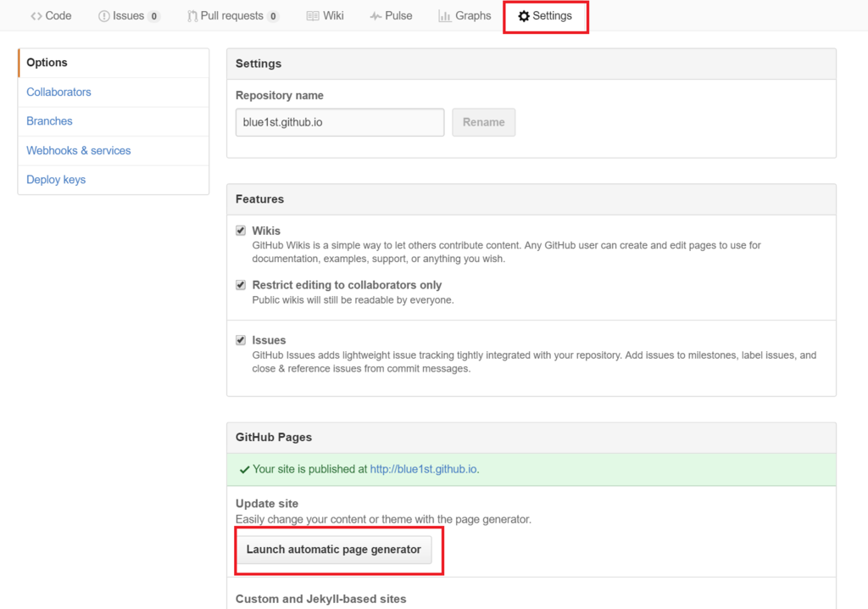This screenshot has width=868, height=609.
Task: Toggle the Wikis checkbox
Action: (x=241, y=231)
